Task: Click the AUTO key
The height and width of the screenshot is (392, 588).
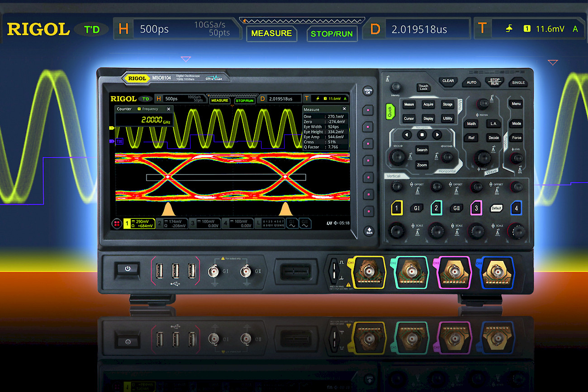Action: pyautogui.click(x=472, y=82)
